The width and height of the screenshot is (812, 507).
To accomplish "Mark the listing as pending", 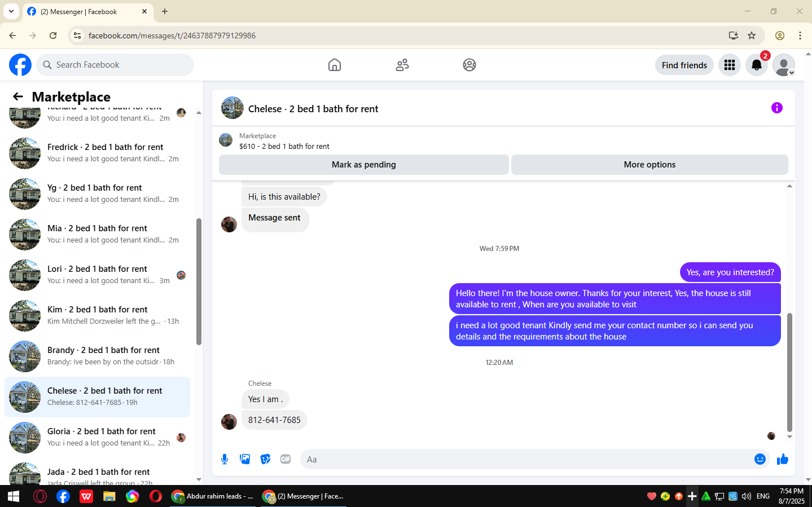I will click(364, 165).
